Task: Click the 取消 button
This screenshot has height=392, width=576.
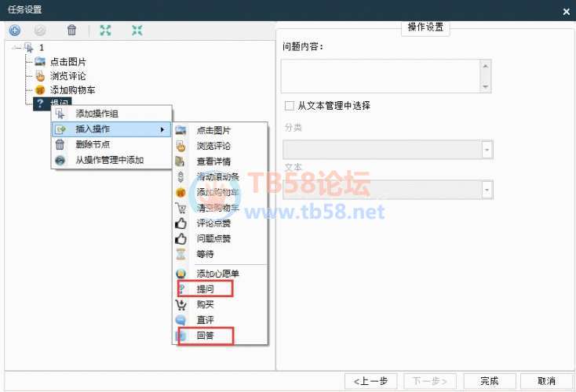Action: 546,381
